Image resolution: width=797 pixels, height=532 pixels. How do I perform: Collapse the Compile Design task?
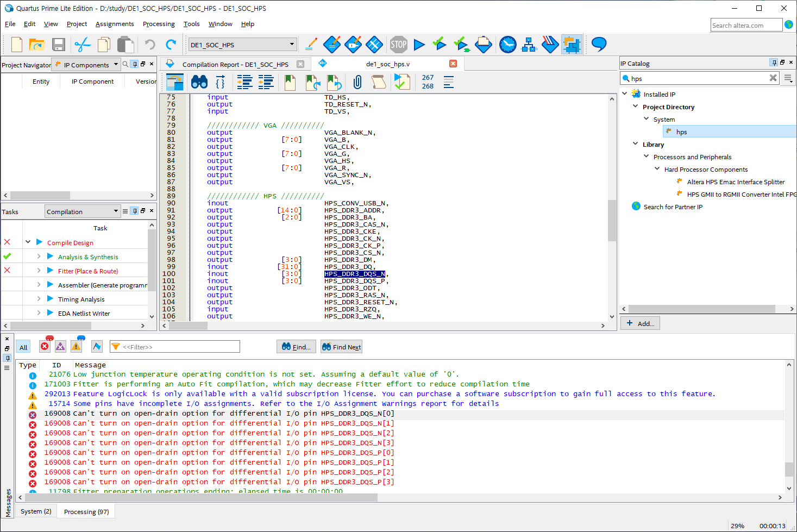[28, 242]
